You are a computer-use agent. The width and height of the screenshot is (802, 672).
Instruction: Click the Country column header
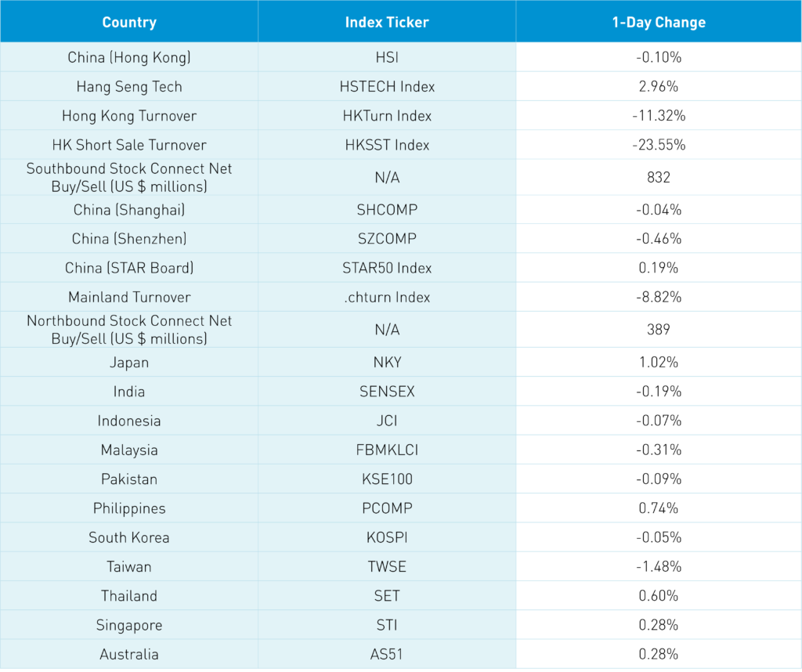pos(129,22)
